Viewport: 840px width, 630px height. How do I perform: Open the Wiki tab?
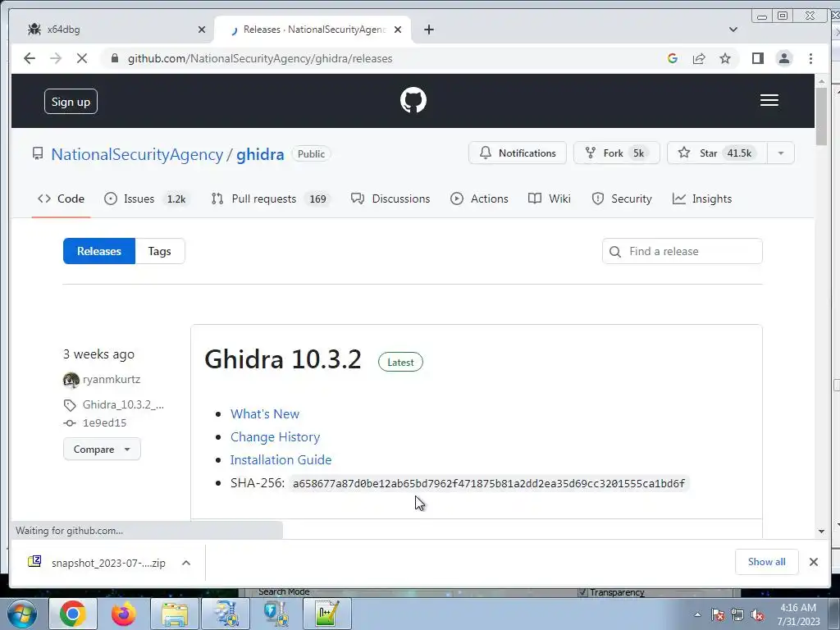coord(550,199)
